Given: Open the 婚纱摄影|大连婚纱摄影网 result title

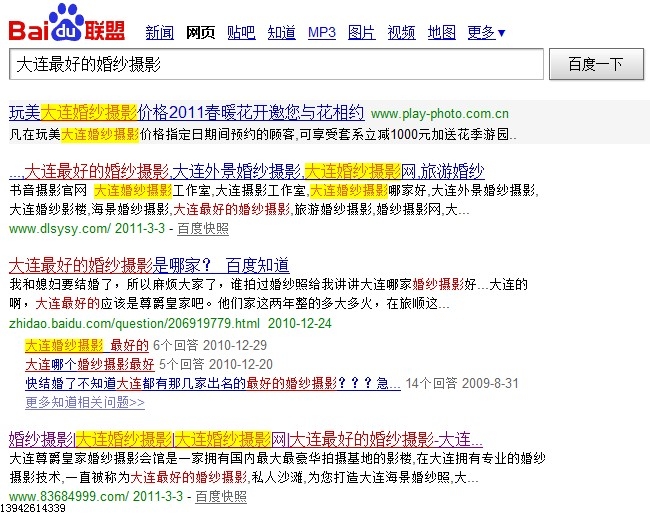Looking at the screenshot, I should [246, 439].
